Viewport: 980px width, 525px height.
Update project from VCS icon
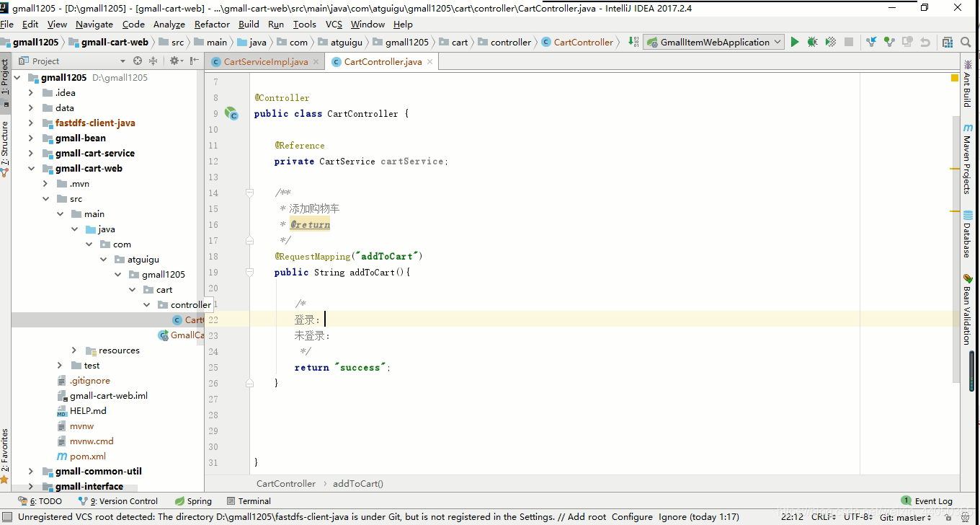871,42
